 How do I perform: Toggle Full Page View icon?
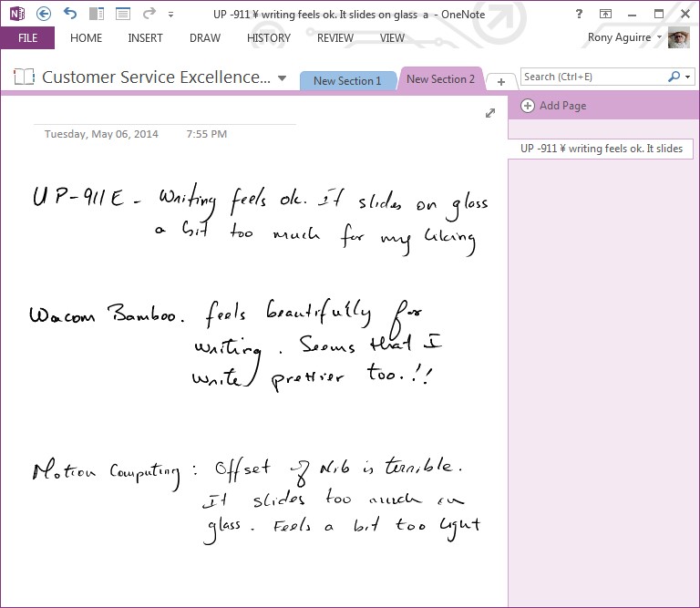(x=123, y=14)
